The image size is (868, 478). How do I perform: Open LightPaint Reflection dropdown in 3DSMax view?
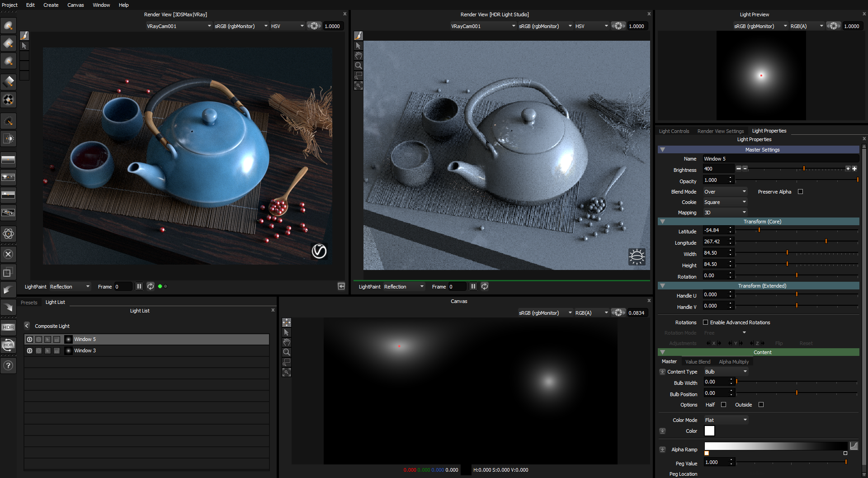pos(70,287)
